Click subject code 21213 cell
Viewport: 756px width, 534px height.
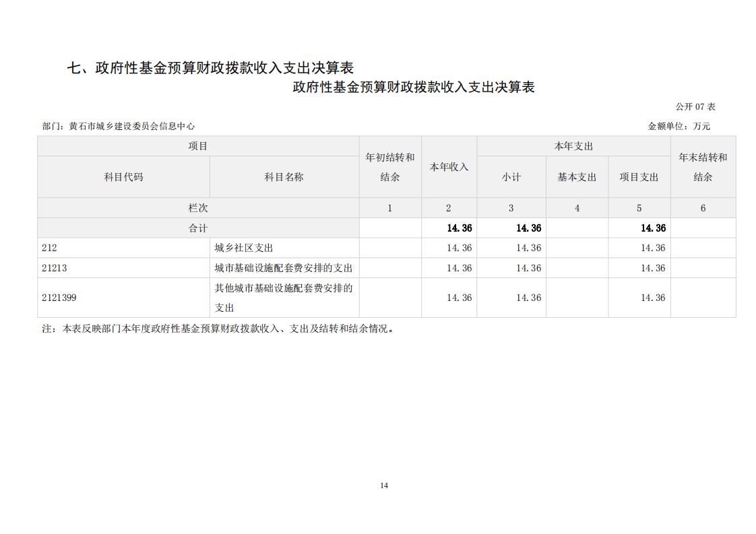54,268
